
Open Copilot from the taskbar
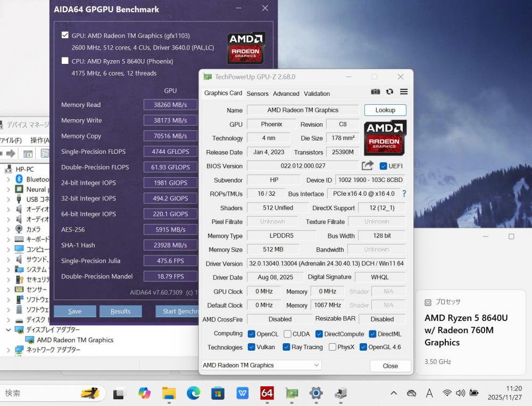(x=145, y=393)
